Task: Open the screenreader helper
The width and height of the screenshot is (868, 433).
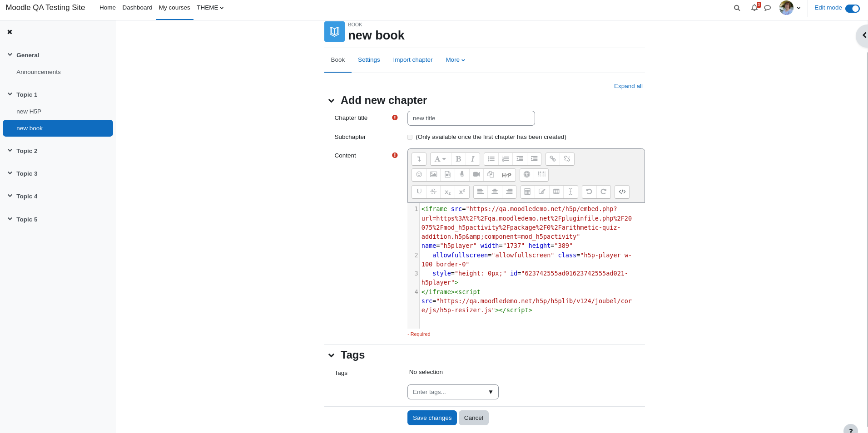Action: (x=541, y=175)
